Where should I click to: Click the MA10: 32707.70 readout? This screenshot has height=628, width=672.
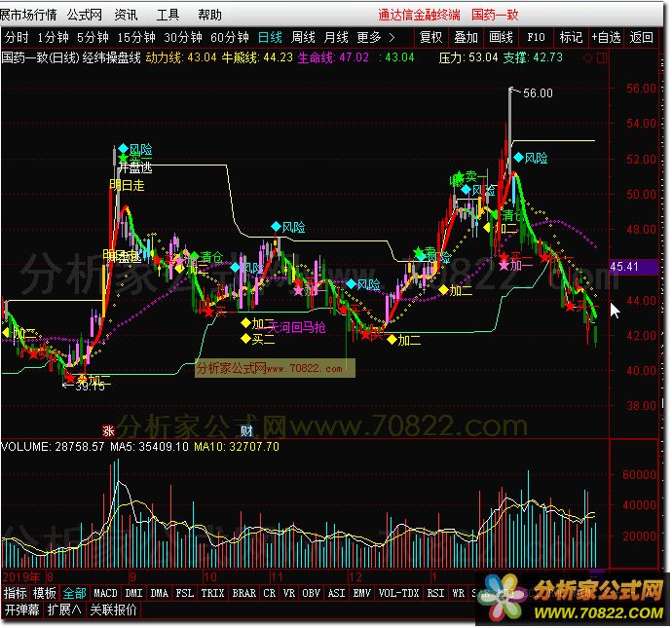pyautogui.click(x=237, y=447)
